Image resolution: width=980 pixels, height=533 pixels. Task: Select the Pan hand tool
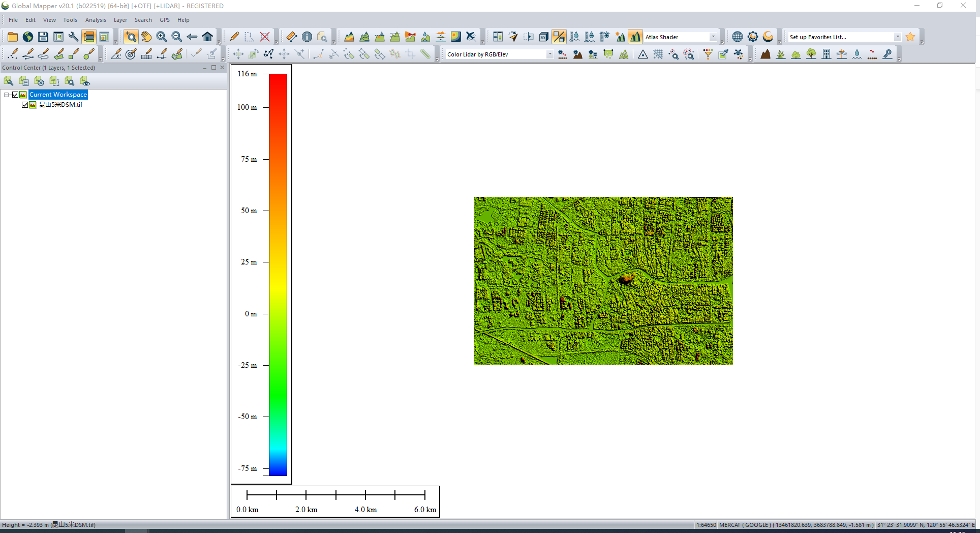click(146, 37)
